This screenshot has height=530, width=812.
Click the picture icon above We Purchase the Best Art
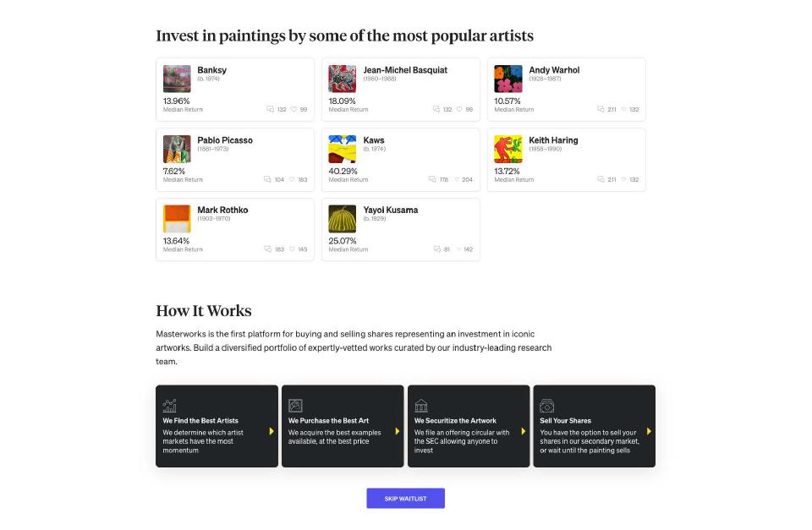click(x=295, y=406)
